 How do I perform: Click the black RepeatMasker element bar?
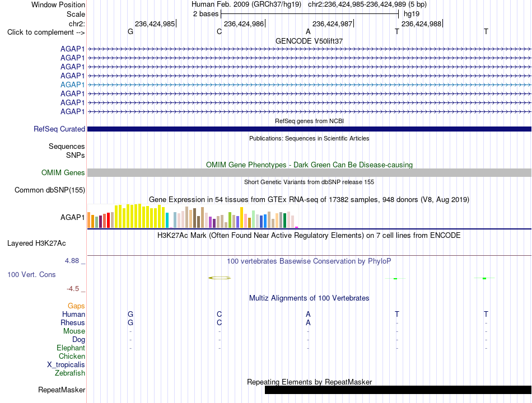tap(398, 390)
